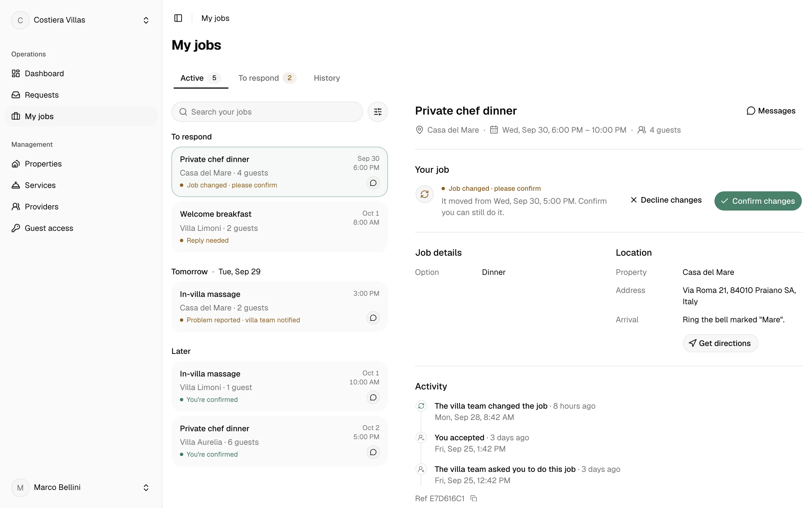Viewport: 812px width, 508px height.
Task: Open Guest access in the sidebar
Action: click(81, 228)
